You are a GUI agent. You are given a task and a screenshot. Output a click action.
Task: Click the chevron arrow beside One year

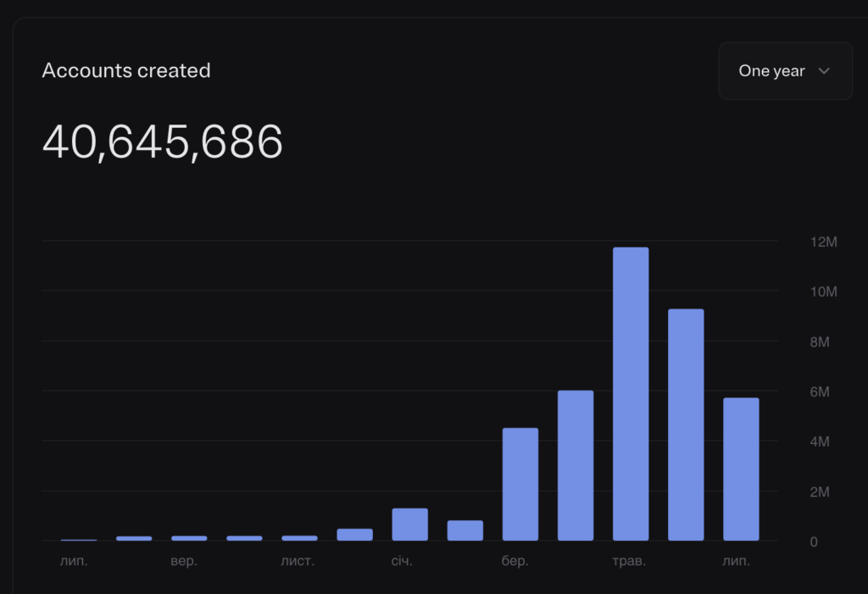824,71
